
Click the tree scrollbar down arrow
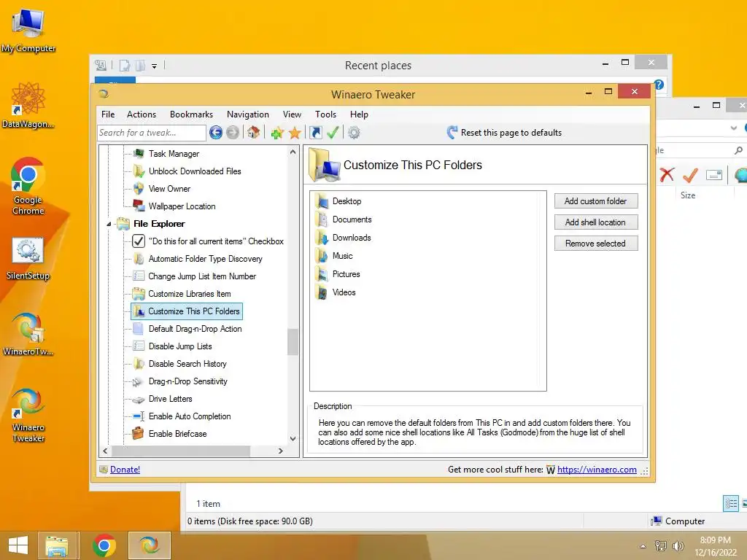click(293, 438)
